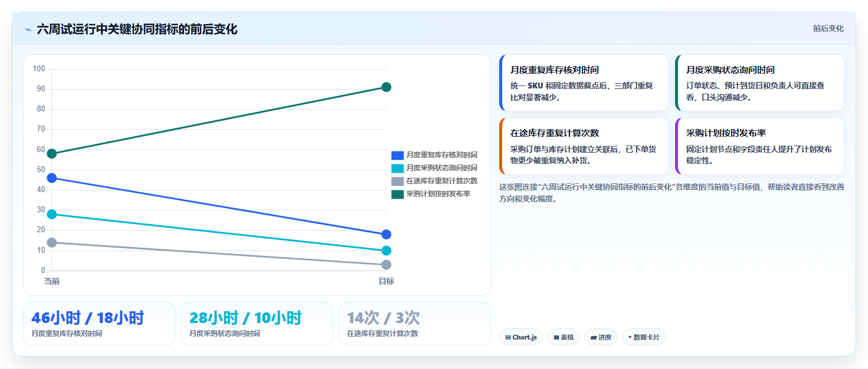
Task: Click the sparkle icon in 数据卡片 chip
Action: (630, 337)
